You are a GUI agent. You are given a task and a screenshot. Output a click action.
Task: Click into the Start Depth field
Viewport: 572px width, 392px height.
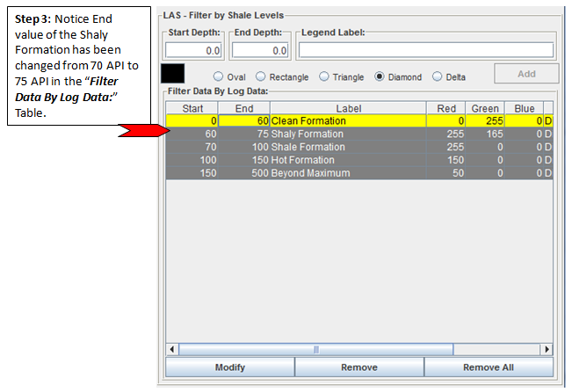193,50
